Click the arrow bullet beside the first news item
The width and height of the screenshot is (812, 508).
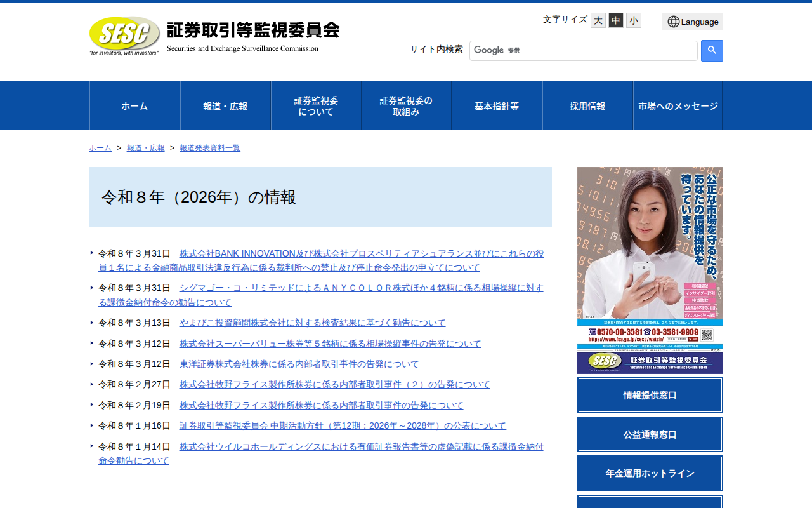coord(91,252)
